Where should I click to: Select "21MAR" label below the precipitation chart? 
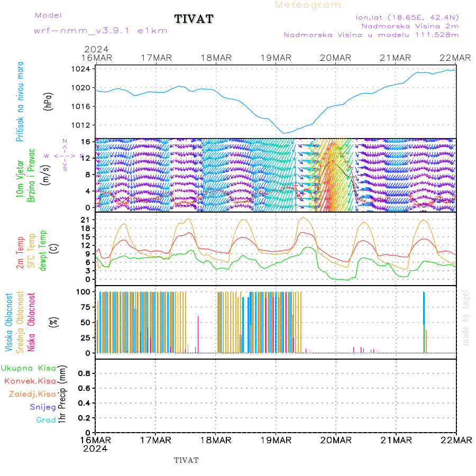(396, 440)
